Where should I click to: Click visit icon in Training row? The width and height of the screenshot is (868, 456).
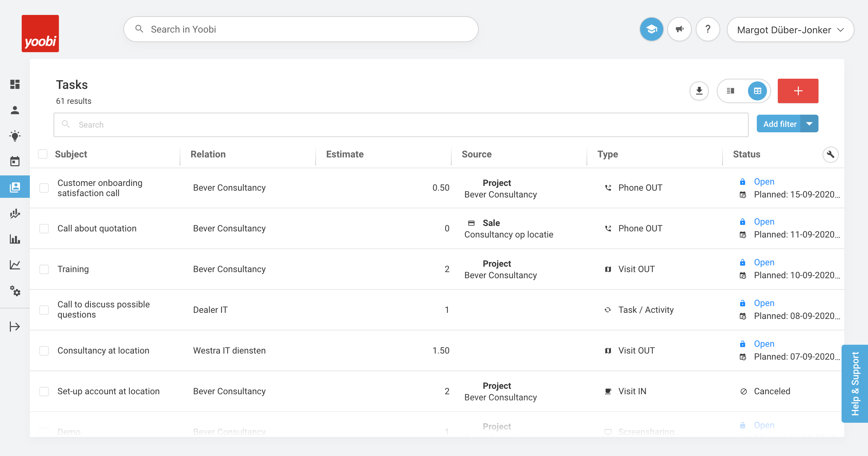(608, 269)
